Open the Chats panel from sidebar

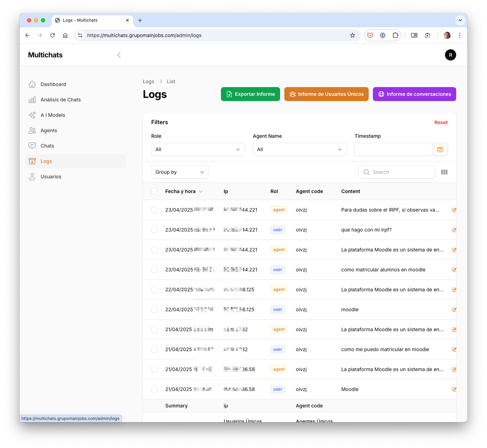point(47,146)
